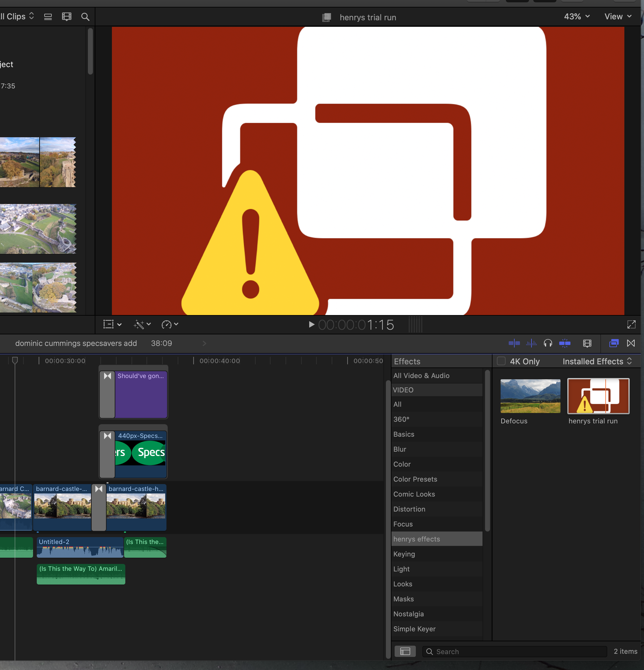Check the 4K Only checkbox

pyautogui.click(x=501, y=361)
